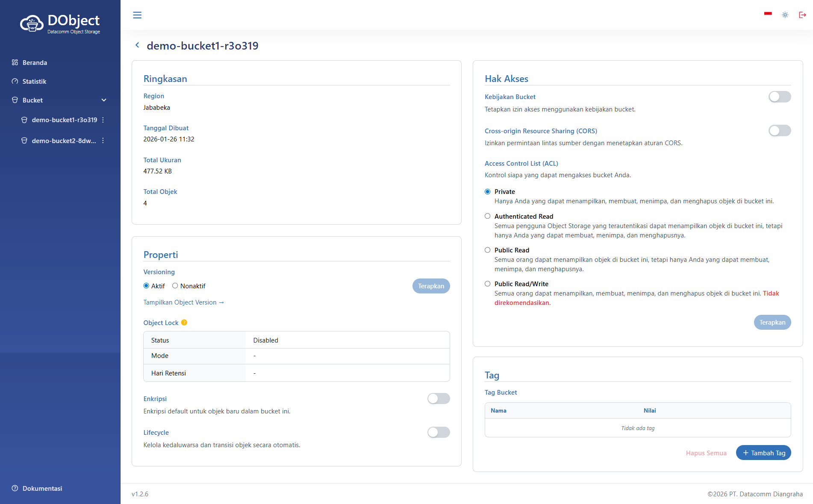813x504 pixels.
Task: Go to Beranda in the sidebar
Action: pos(35,62)
